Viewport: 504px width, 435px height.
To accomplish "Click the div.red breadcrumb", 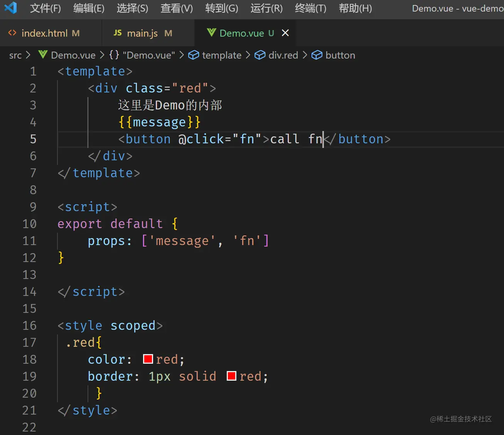I will click(x=283, y=55).
